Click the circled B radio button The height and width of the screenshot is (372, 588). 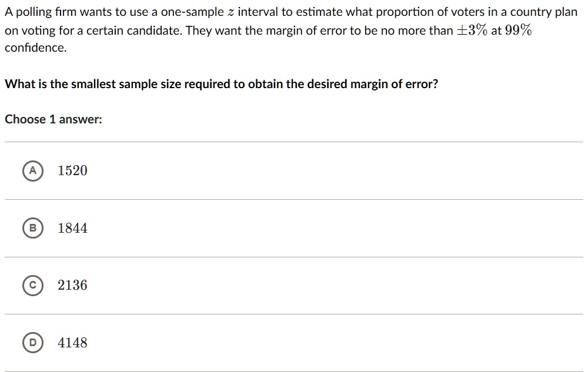[33, 227]
